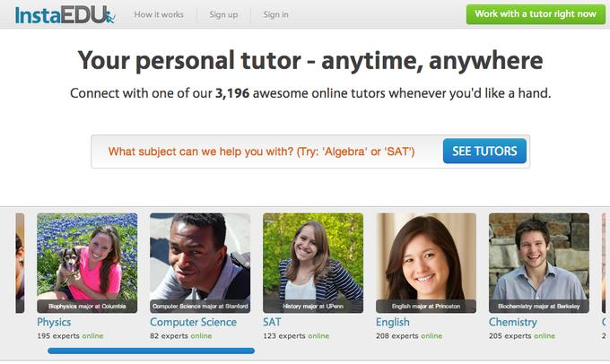610x364 pixels.
Task: Click the blue carousel scrollbar handle
Action: 151,351
